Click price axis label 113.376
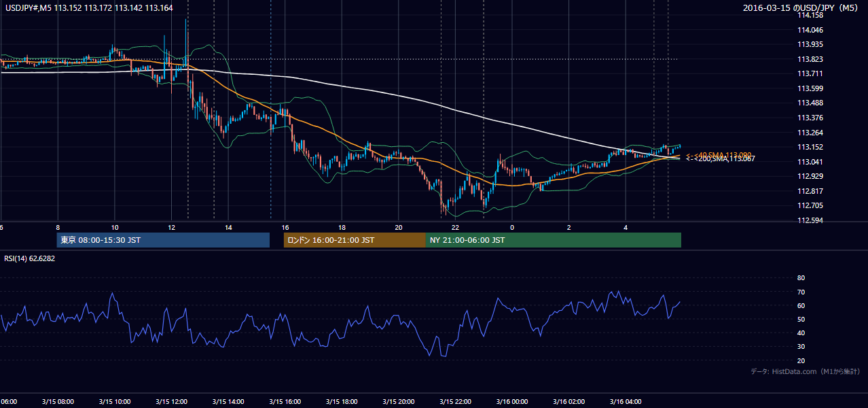 [x=810, y=118]
